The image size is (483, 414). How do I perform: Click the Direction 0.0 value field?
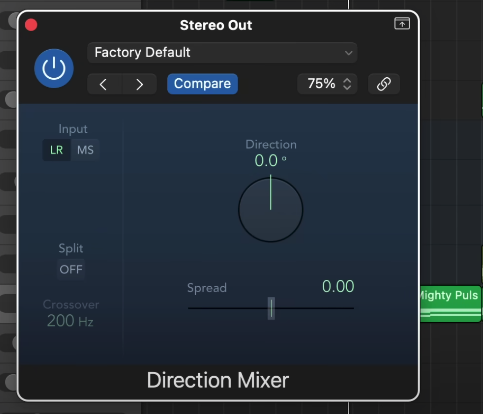pos(270,161)
